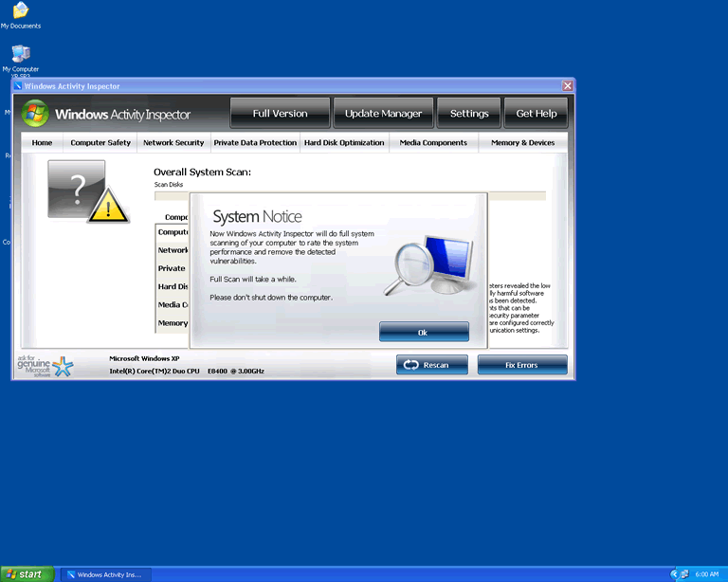
Task: Open the My Computer desktop icon
Action: [x=20, y=54]
